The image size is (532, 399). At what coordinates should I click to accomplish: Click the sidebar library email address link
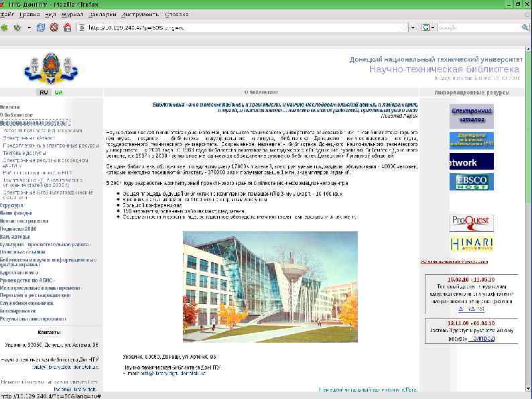(66, 367)
